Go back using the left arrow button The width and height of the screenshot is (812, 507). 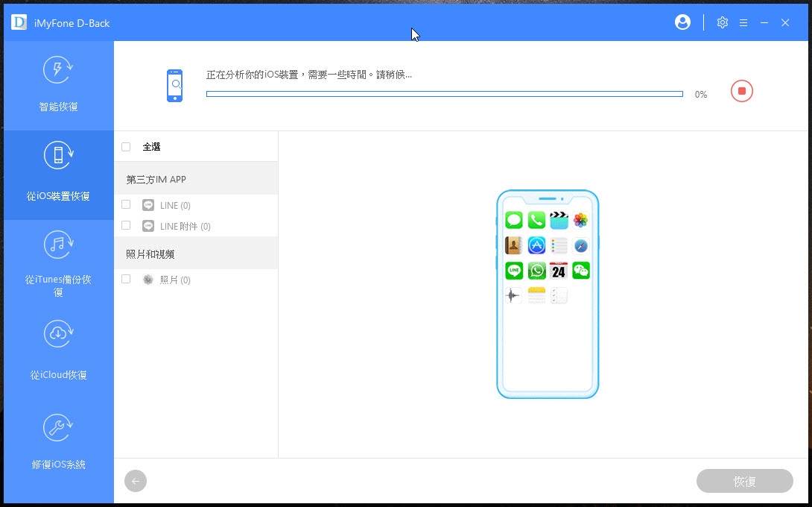click(136, 481)
